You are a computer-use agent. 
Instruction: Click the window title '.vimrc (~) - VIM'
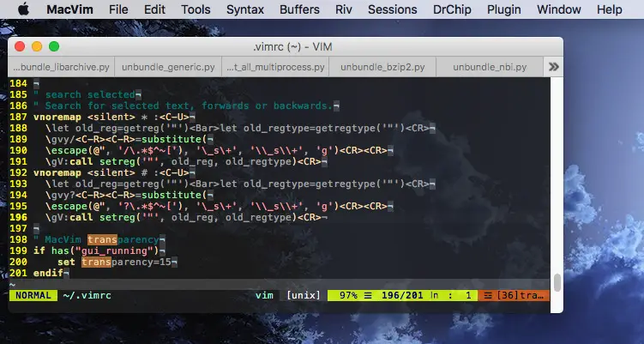[x=292, y=47]
